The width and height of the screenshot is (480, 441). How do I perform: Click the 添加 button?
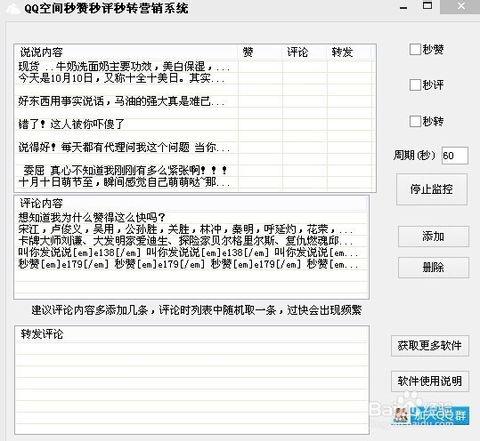pyautogui.click(x=433, y=236)
